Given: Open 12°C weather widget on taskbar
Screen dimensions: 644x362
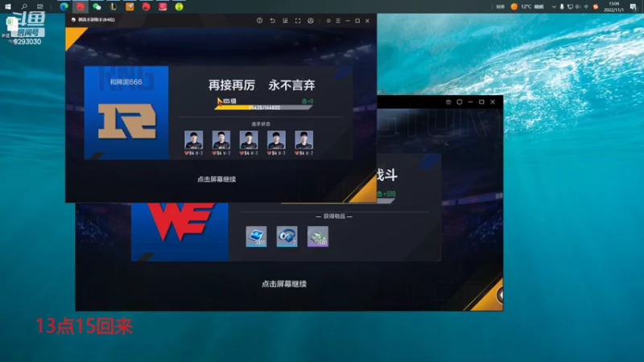Looking at the screenshot, I should click(527, 6).
